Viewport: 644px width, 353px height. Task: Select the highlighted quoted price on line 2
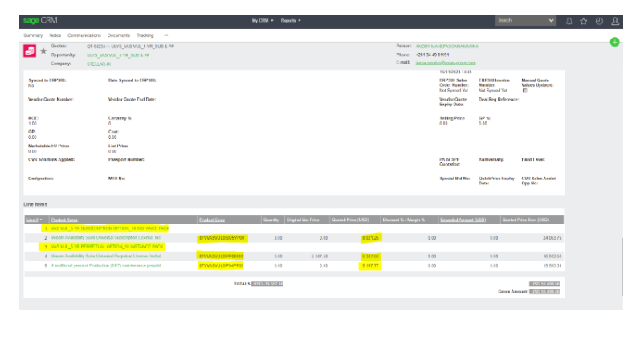(x=370, y=238)
